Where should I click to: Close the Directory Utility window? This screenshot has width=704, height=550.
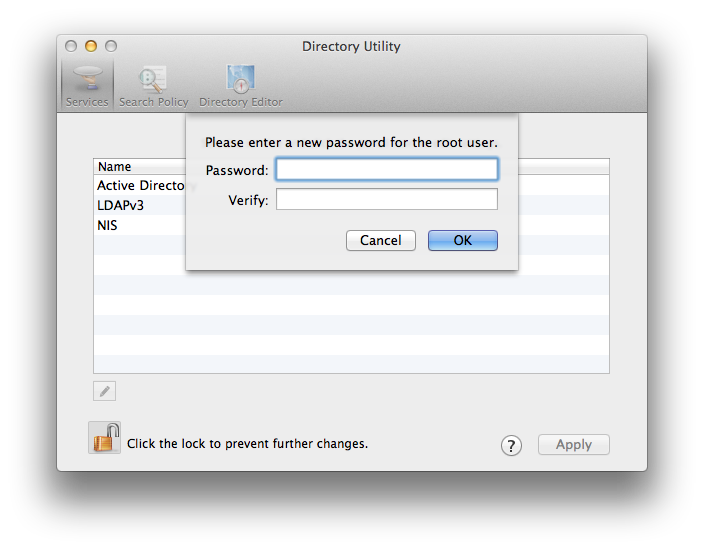pyautogui.click(x=71, y=46)
